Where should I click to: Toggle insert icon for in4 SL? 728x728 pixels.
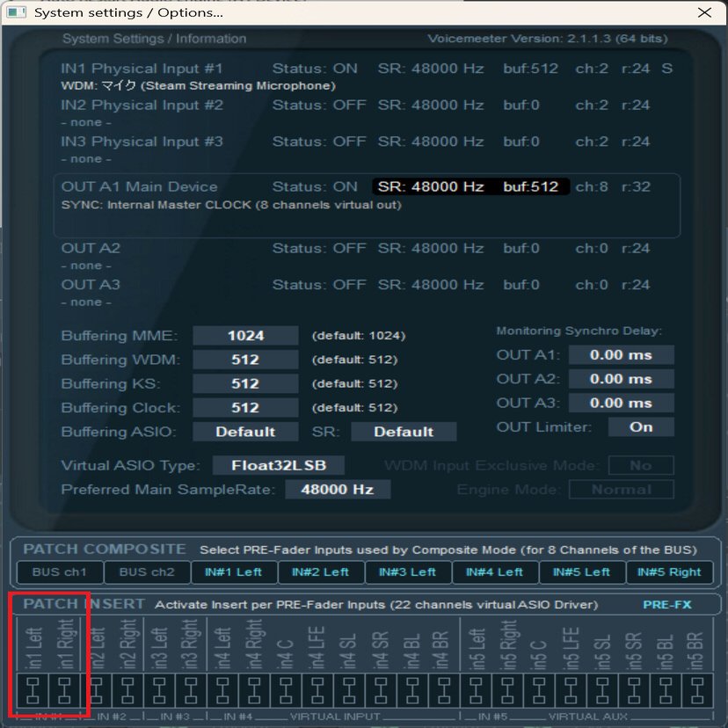(349, 690)
